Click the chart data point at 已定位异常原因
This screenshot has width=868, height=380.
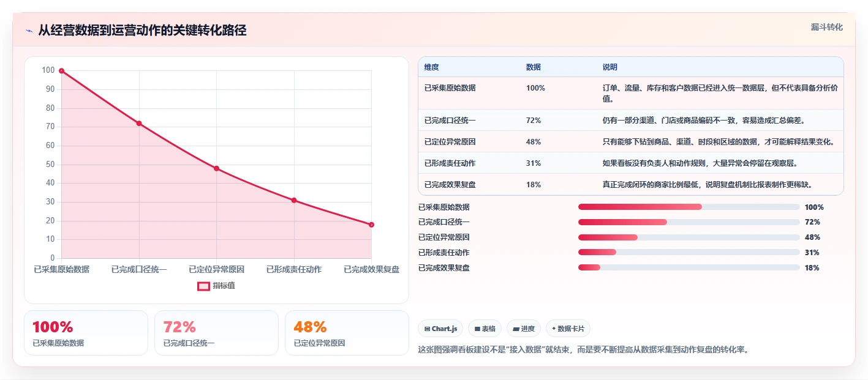coord(216,168)
